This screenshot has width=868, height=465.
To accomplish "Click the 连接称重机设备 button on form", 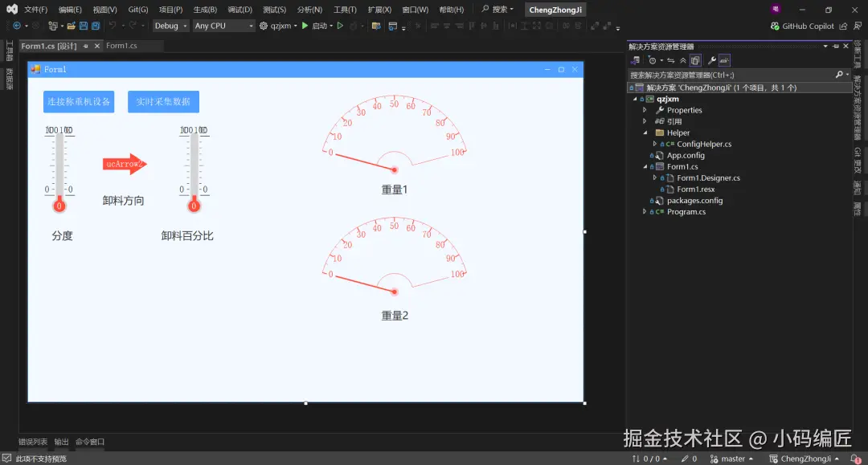I will pyautogui.click(x=79, y=102).
